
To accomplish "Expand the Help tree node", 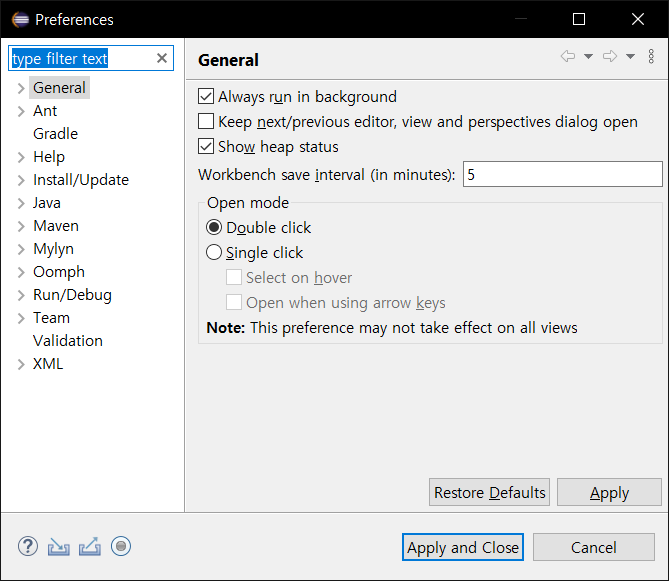I will coord(21,157).
